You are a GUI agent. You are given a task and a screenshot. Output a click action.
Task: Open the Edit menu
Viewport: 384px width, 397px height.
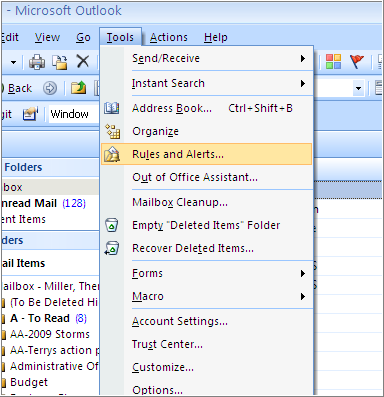(x=10, y=37)
